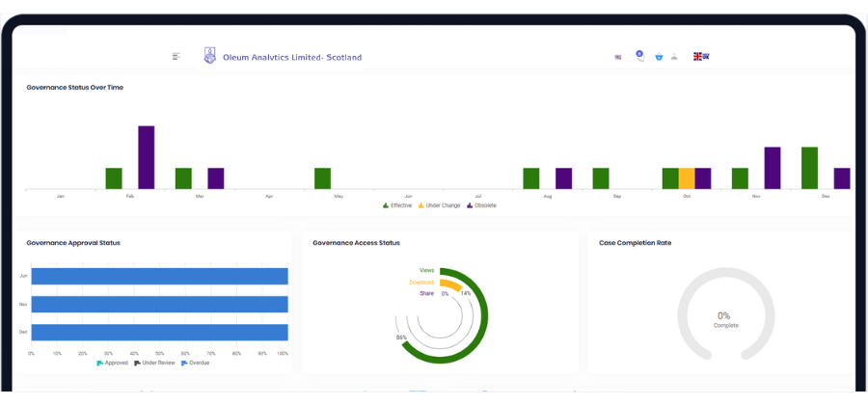Open the notifications bell with badge
The height and width of the screenshot is (405, 868).
click(x=638, y=56)
